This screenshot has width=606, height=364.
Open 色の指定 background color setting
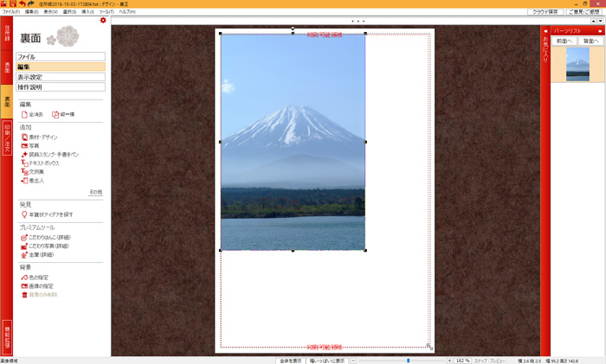click(x=24, y=278)
